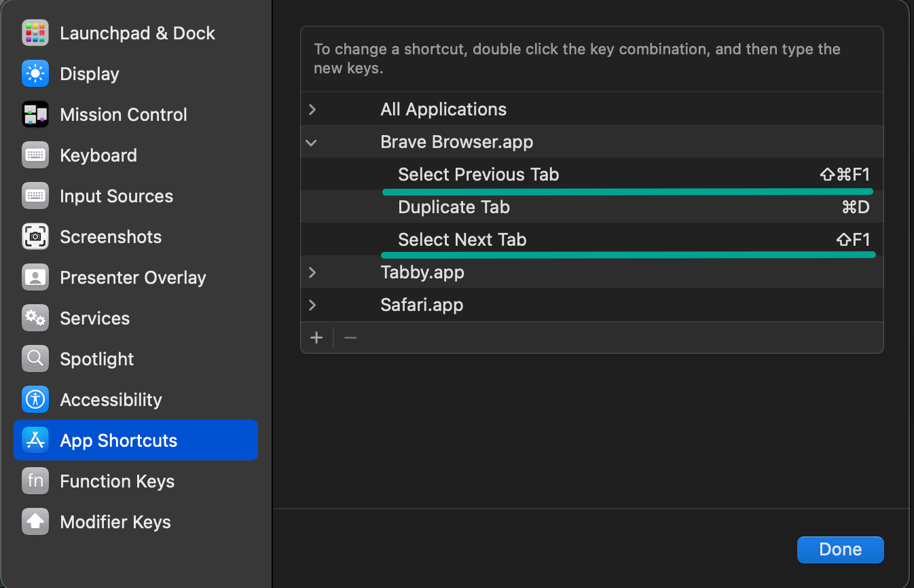Click the Spotlight magnifier icon
The width and height of the screenshot is (914, 588).
(35, 359)
